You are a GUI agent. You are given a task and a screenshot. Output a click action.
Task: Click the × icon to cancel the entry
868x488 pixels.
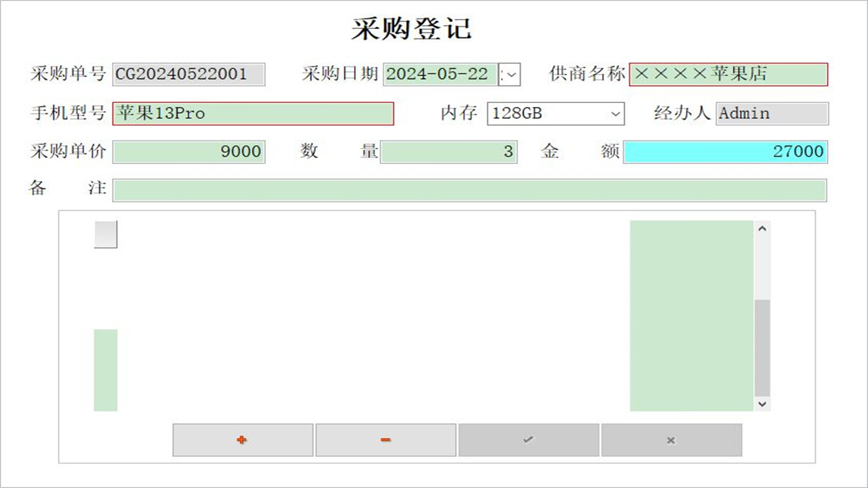click(671, 440)
